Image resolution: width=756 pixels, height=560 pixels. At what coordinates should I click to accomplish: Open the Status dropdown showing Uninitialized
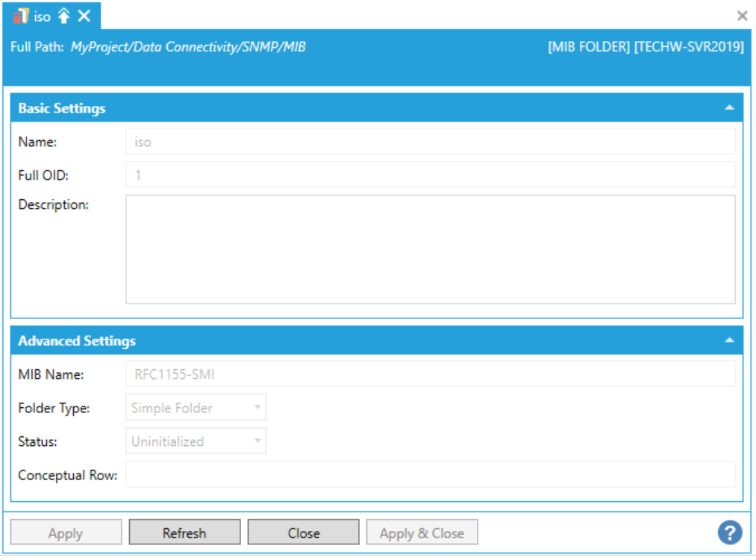point(196,441)
